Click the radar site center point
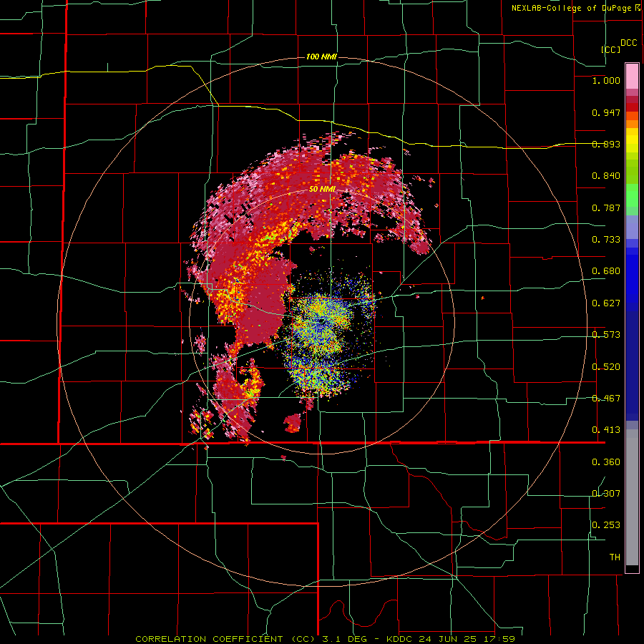This screenshot has height=644, width=644. 322,321
